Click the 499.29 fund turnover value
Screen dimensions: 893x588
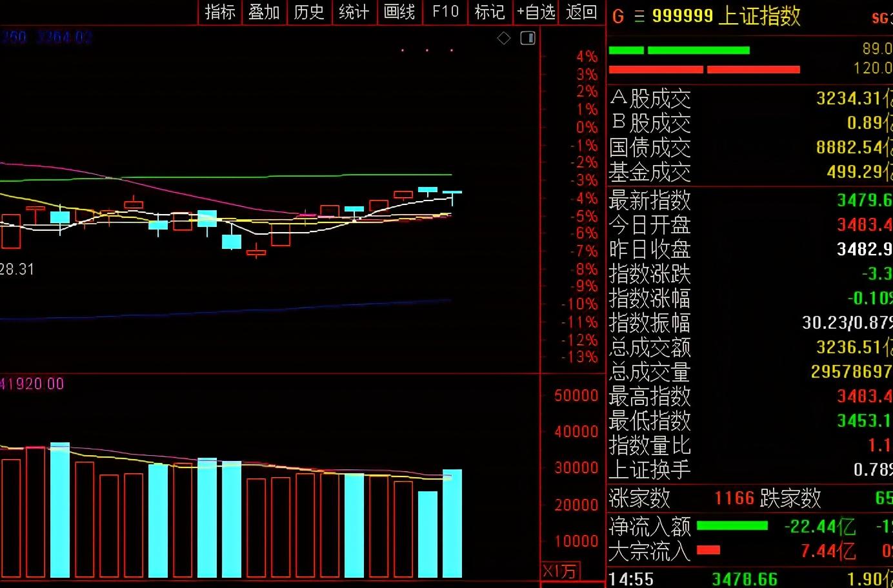(x=859, y=172)
